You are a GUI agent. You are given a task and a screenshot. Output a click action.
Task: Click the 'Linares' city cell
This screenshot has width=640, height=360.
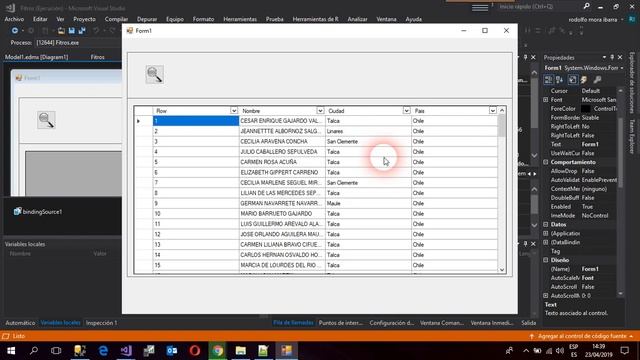368,131
